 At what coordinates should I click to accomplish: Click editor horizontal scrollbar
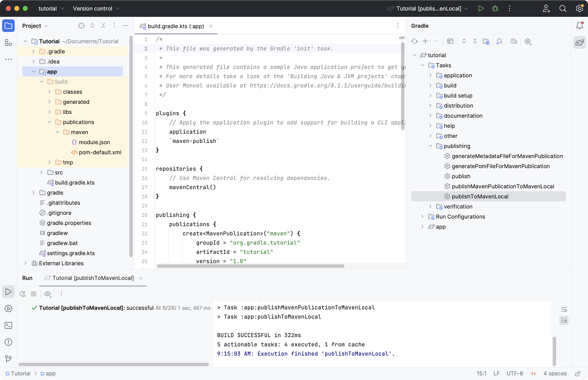(251, 266)
